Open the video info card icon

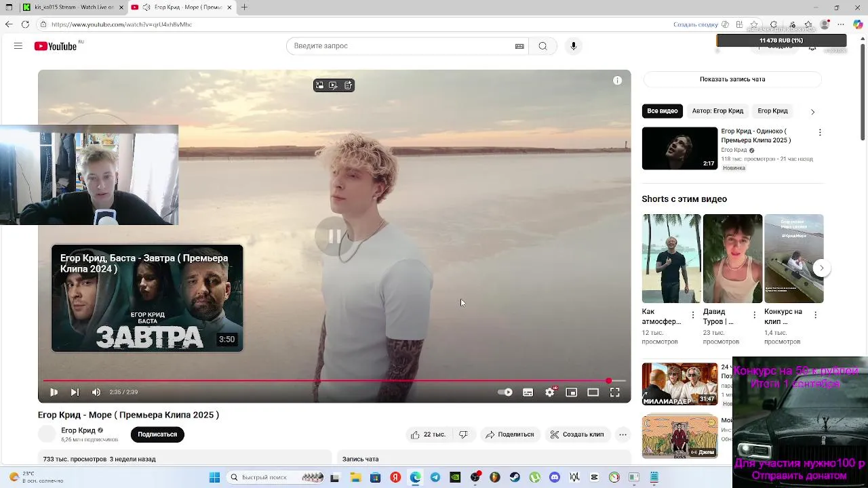(617, 81)
